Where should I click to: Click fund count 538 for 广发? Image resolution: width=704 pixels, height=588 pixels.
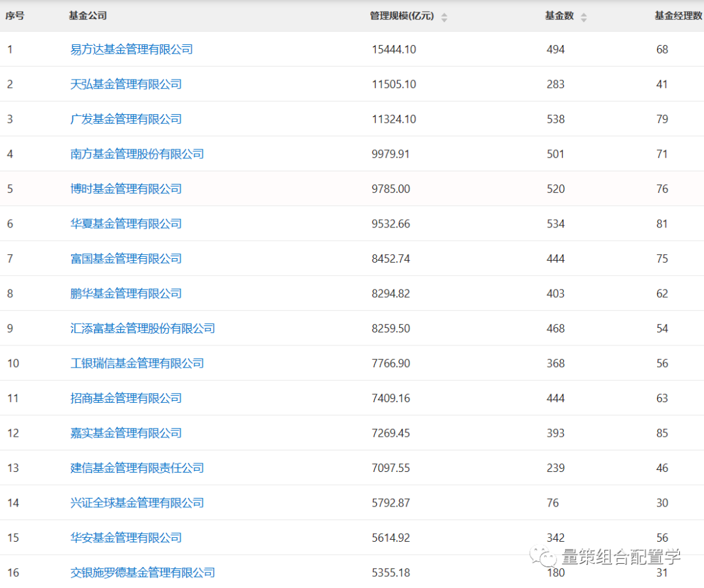click(x=555, y=119)
